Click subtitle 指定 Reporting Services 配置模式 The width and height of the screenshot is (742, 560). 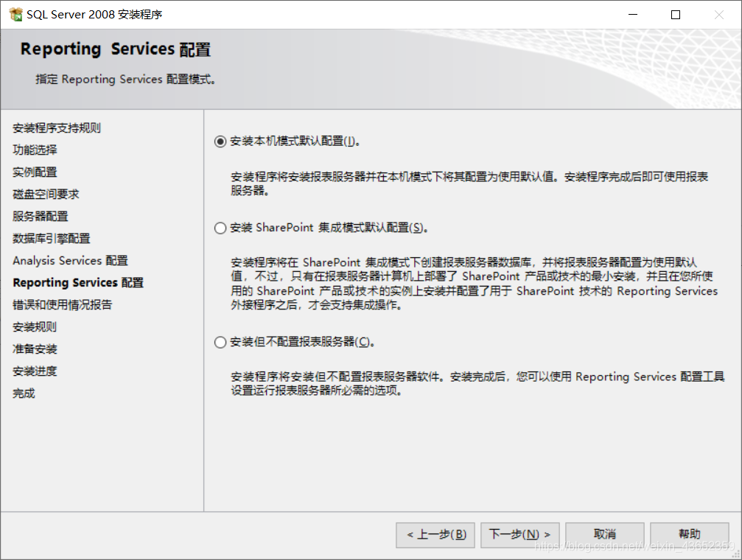(x=125, y=79)
